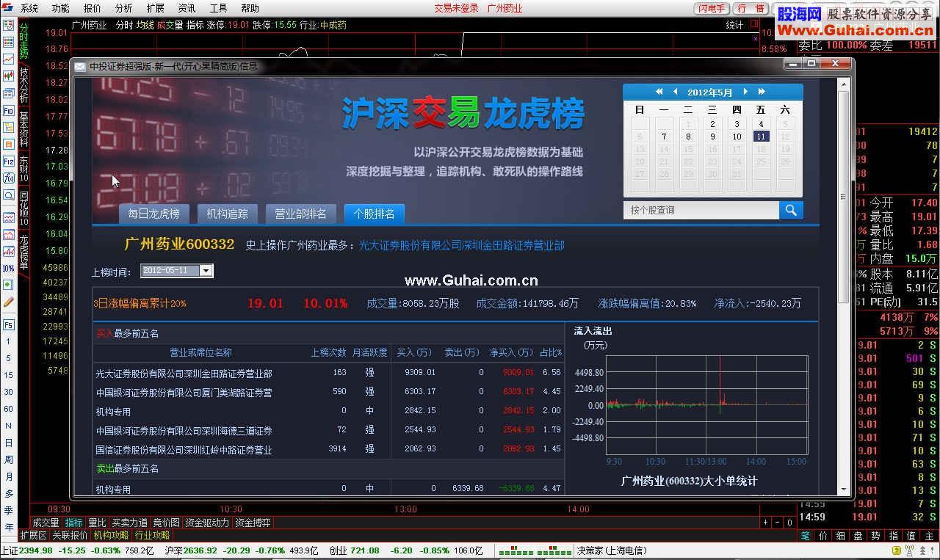
Task: Click the 净买入(万) column header
Action: coord(512,353)
